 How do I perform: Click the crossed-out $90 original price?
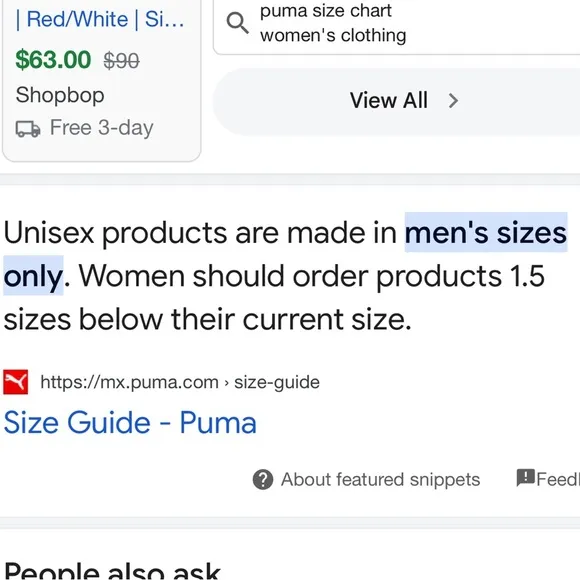[x=121, y=61]
